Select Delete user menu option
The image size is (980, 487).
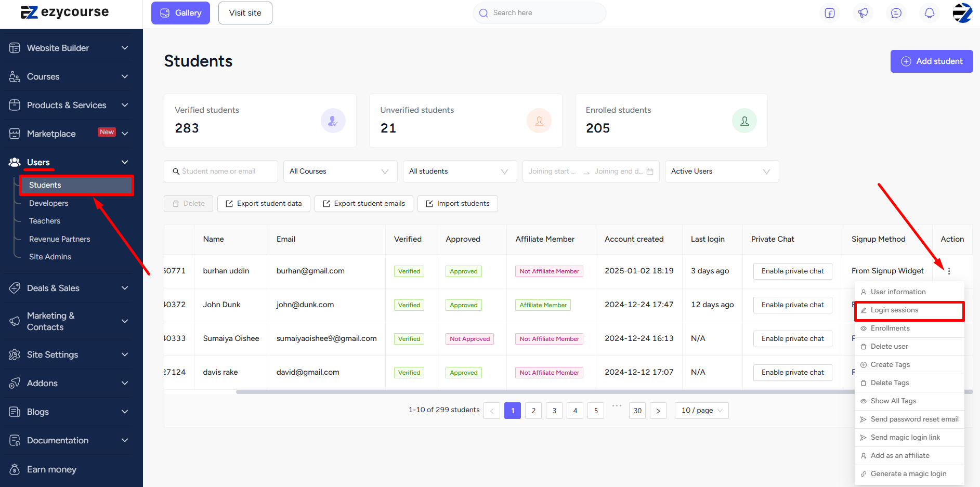pyautogui.click(x=909, y=347)
